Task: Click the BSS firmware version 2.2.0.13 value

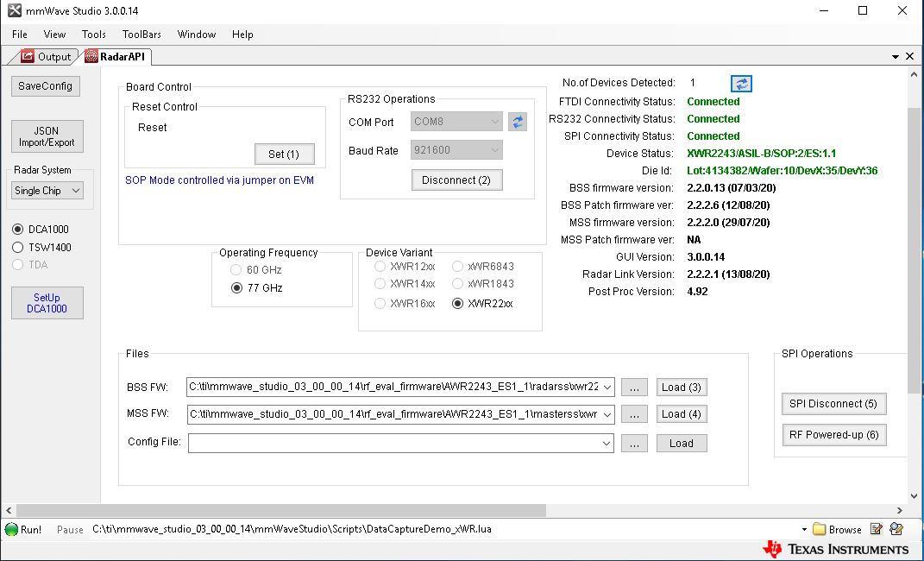Action: [x=732, y=188]
